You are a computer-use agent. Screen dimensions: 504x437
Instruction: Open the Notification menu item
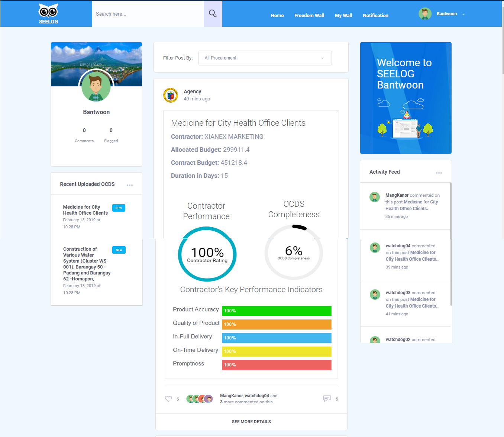pyautogui.click(x=375, y=16)
